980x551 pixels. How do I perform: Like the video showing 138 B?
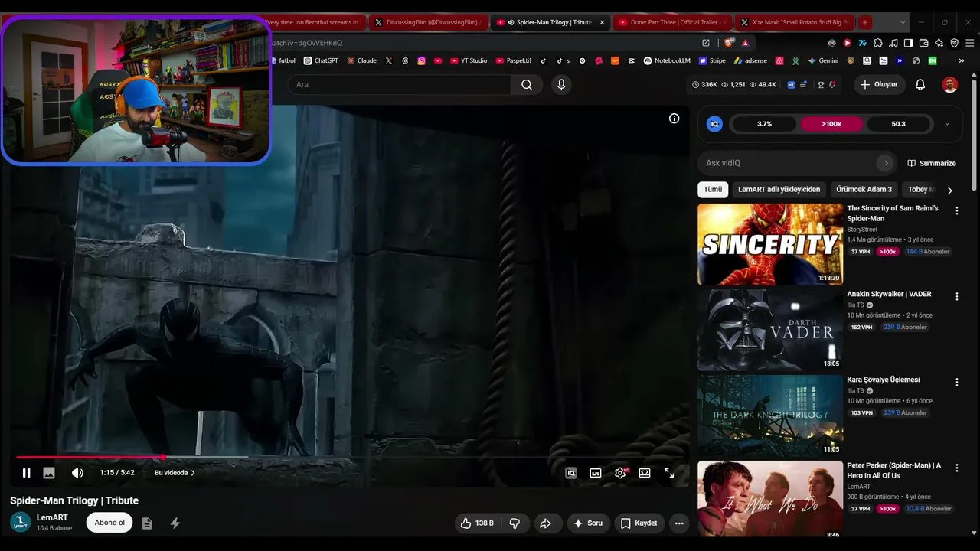point(476,523)
